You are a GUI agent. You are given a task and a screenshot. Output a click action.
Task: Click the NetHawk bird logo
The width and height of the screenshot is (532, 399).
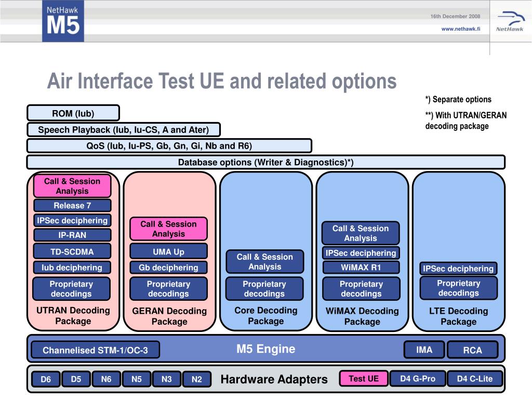pos(510,21)
